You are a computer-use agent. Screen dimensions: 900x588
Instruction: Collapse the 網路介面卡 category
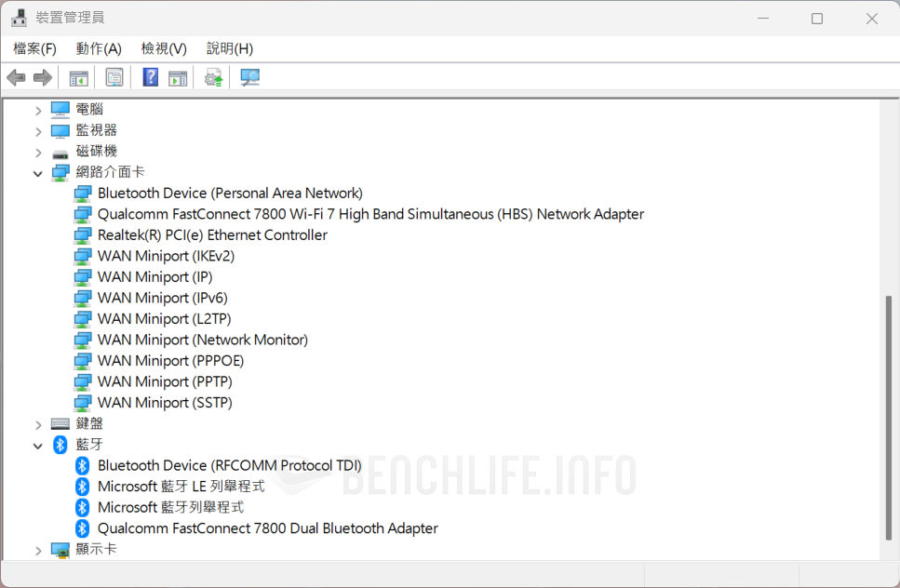click(38, 173)
